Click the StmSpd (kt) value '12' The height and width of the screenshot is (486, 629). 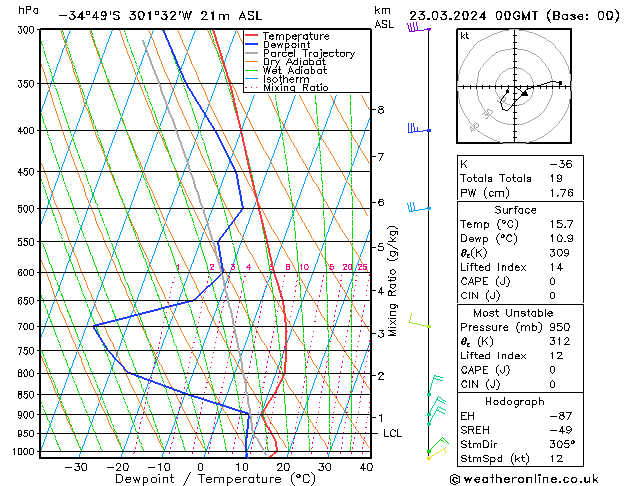(556, 458)
